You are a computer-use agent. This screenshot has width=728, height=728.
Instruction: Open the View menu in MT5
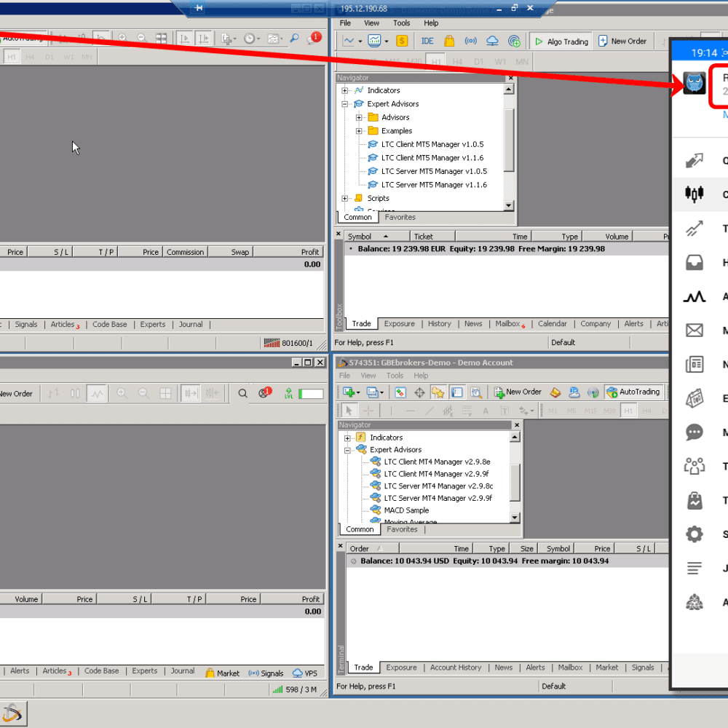[x=371, y=23]
